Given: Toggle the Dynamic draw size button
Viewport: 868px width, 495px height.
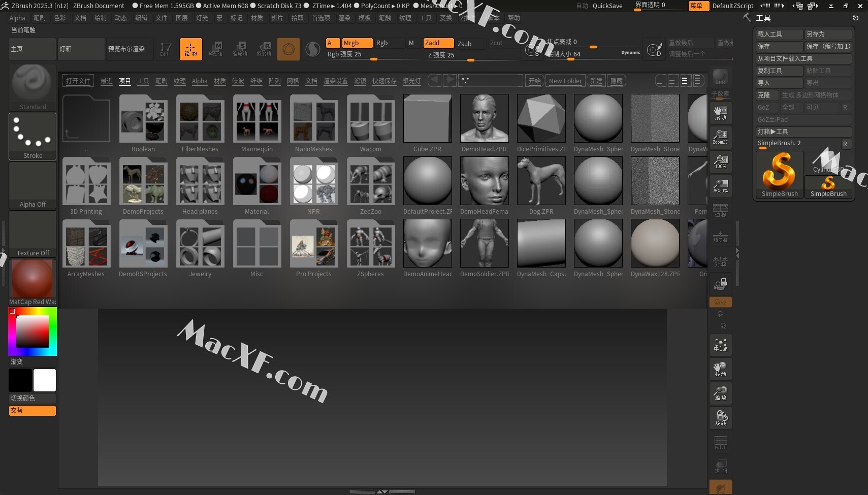Looking at the screenshot, I should 631,52.
